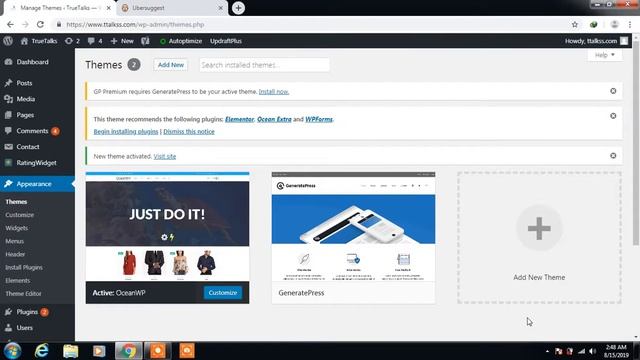Open the Autoptimize menu
640x360 pixels.
point(181,41)
